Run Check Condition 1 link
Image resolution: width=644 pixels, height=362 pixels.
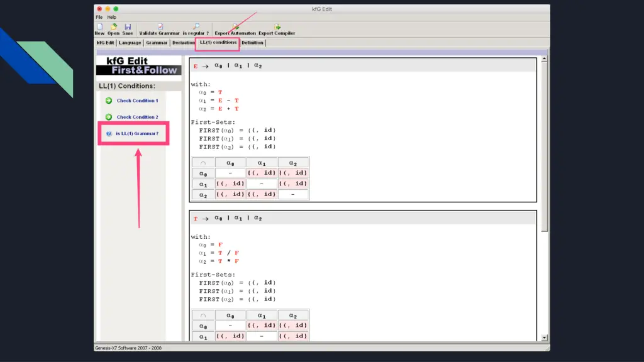tap(137, 101)
